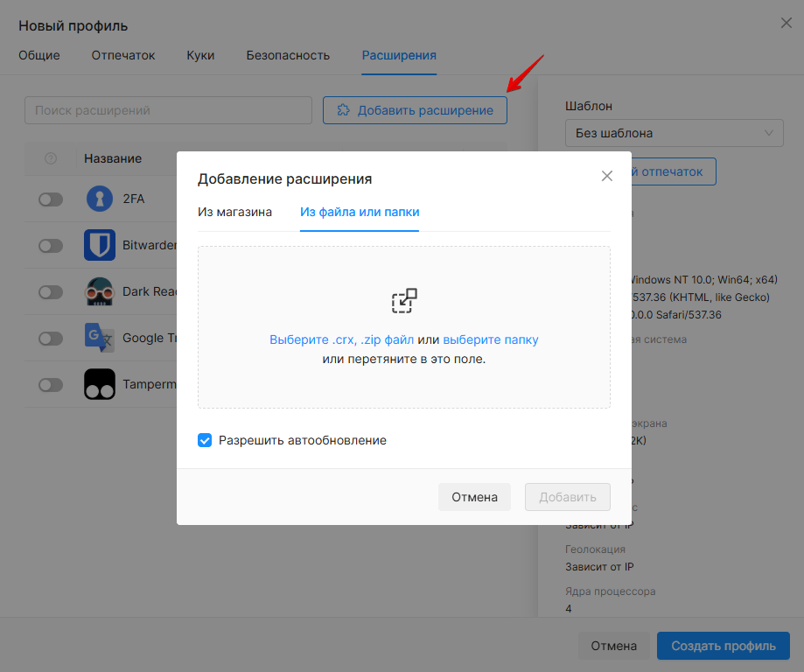Image resolution: width=804 pixels, height=672 pixels.
Task: Click the Google Translate icon
Action: pos(100,338)
